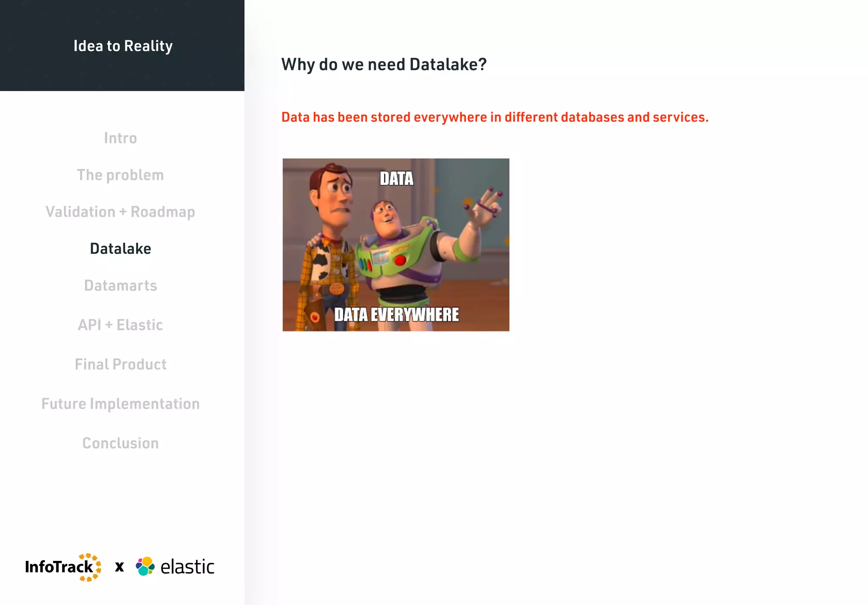This screenshot has width=868, height=605.
Task: Click the InfoTrack logo
Action: tap(63, 567)
